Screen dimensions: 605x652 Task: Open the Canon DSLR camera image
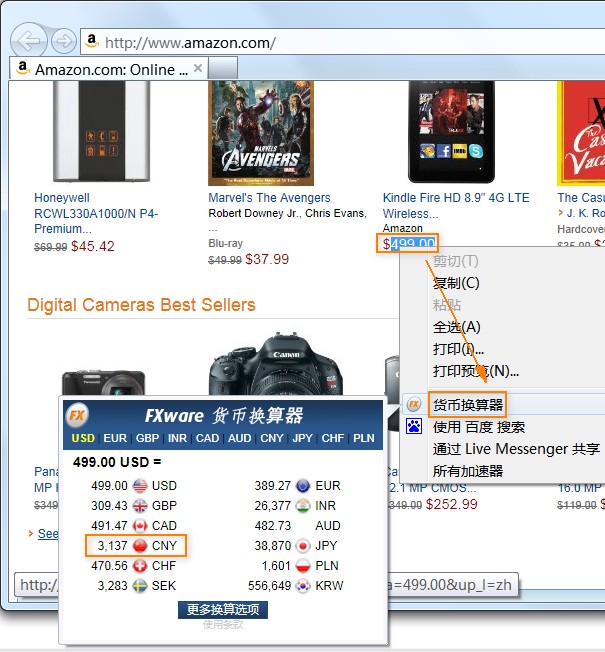pos(276,364)
